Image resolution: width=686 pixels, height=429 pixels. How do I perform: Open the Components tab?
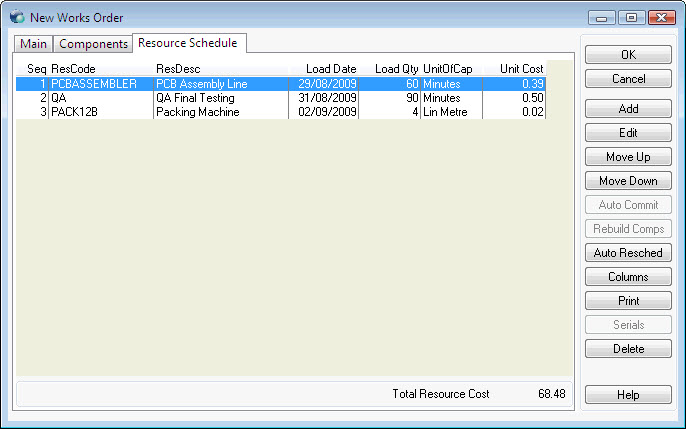[93, 44]
